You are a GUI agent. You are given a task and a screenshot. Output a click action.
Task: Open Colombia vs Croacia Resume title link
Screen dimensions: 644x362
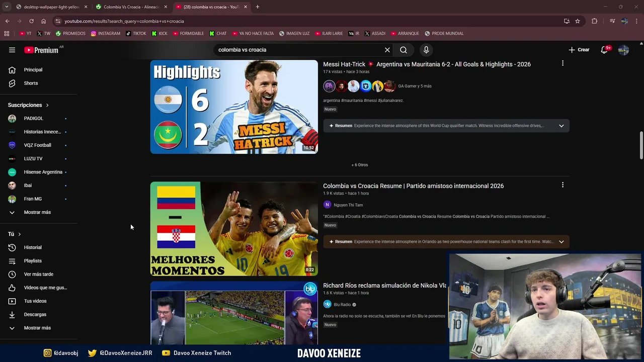[413, 186]
